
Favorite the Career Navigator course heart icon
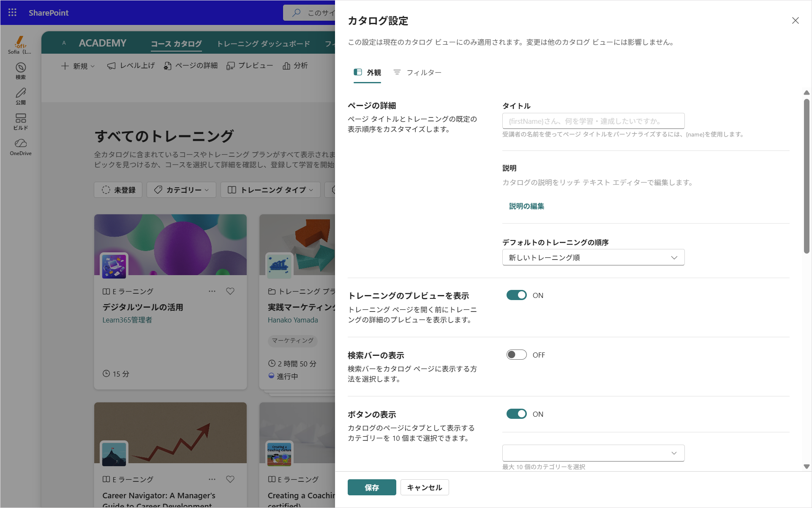[230, 479]
